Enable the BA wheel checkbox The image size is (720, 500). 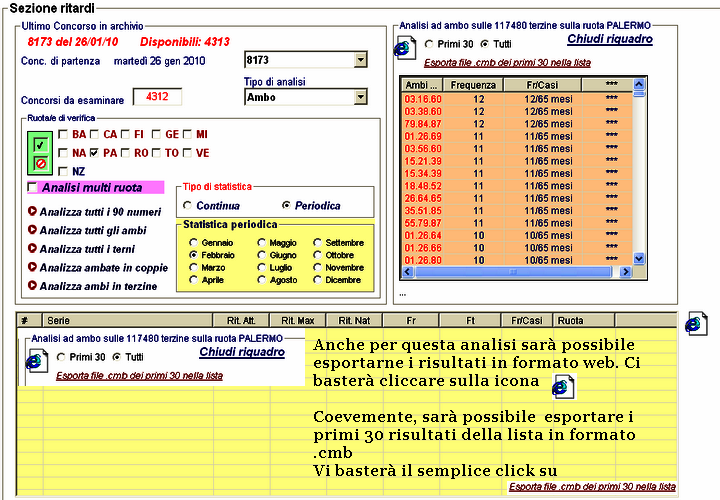point(64,134)
